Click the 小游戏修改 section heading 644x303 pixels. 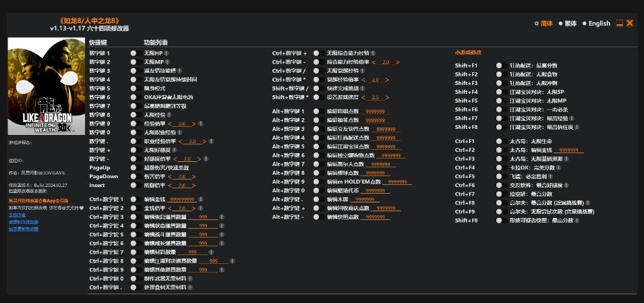[468, 53]
